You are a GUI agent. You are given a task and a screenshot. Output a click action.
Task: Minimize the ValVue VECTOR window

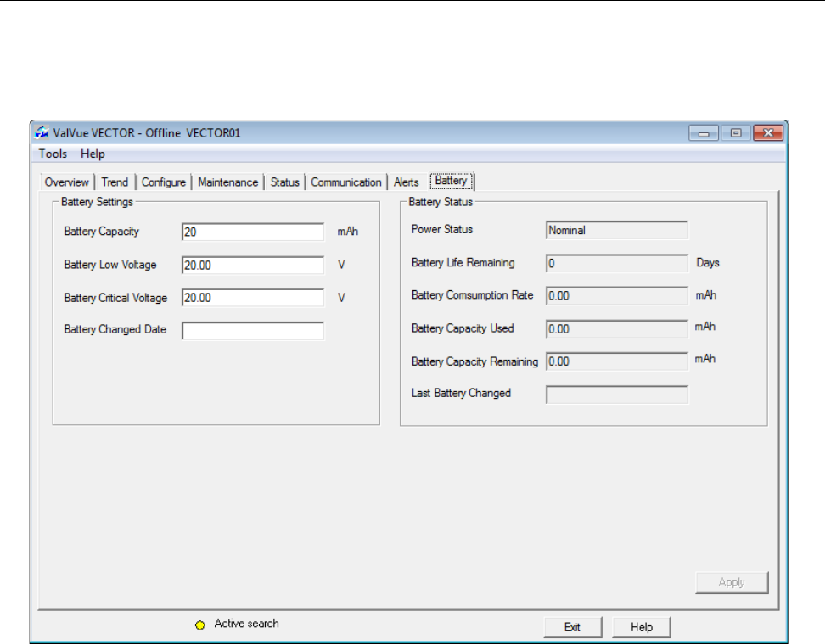704,133
